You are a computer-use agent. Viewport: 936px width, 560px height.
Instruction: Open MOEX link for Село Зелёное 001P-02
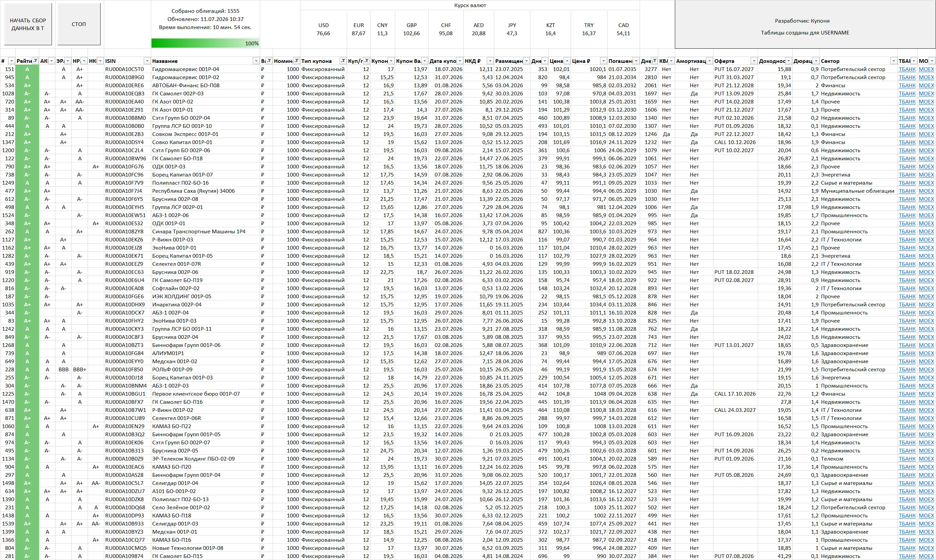(x=926, y=508)
